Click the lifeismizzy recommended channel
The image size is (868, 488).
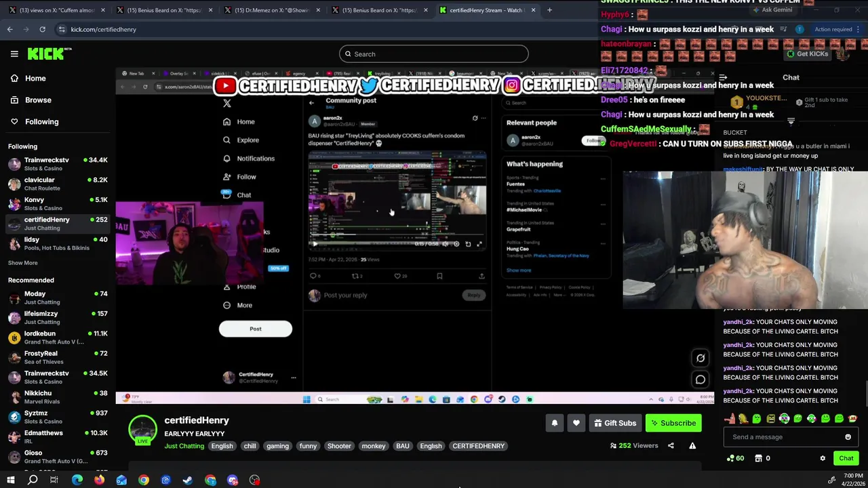58,318
